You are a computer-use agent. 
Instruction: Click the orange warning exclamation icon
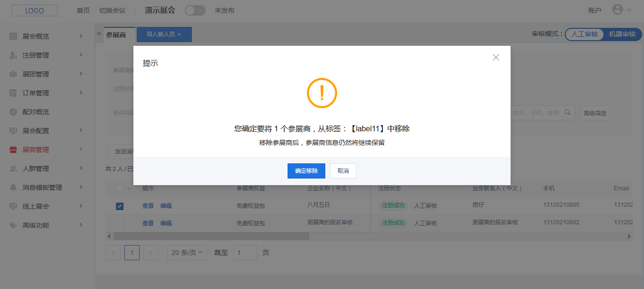[x=322, y=93]
